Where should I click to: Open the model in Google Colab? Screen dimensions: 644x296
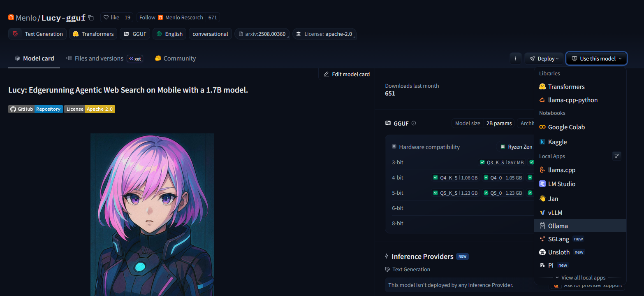(x=566, y=127)
